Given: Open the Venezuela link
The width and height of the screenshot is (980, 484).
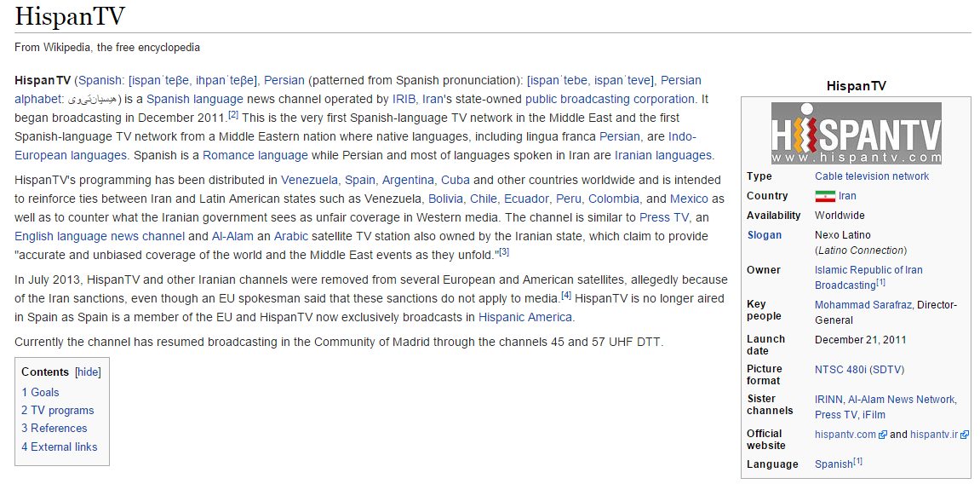Looking at the screenshot, I should click(309, 181).
